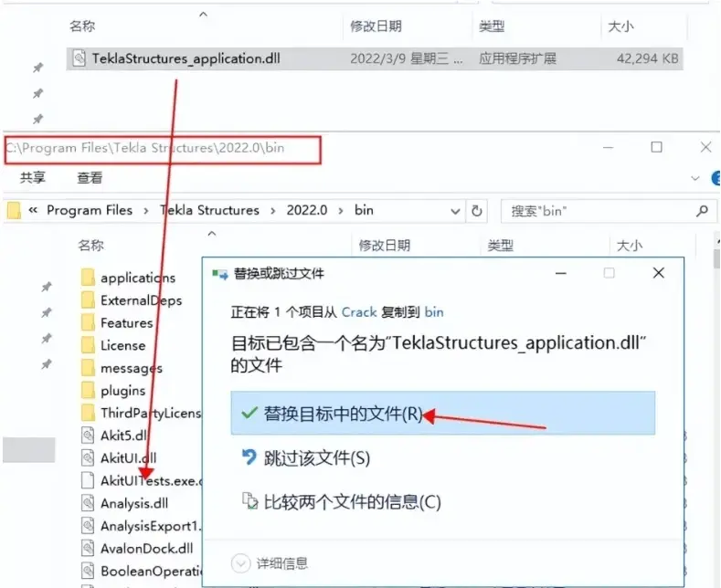
Task: Open Explorer help icon
Action: (716, 178)
